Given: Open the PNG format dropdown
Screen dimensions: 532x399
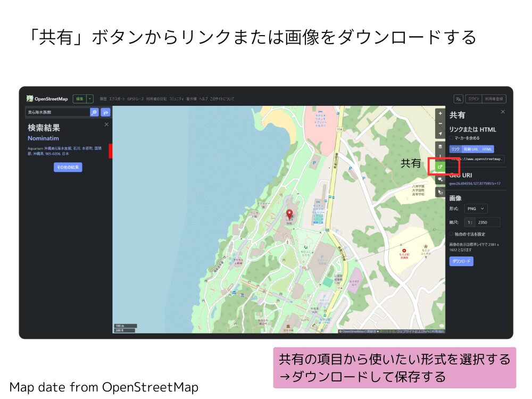Looking at the screenshot, I should pos(476,209).
